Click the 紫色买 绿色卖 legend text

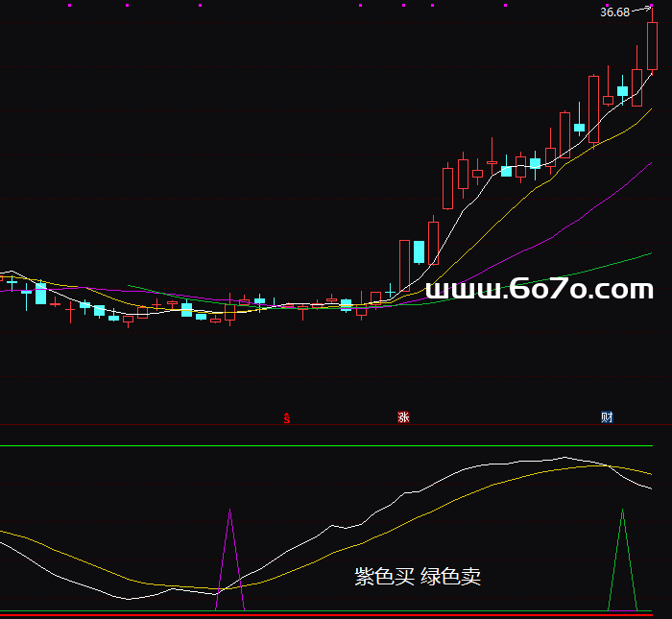(x=418, y=576)
